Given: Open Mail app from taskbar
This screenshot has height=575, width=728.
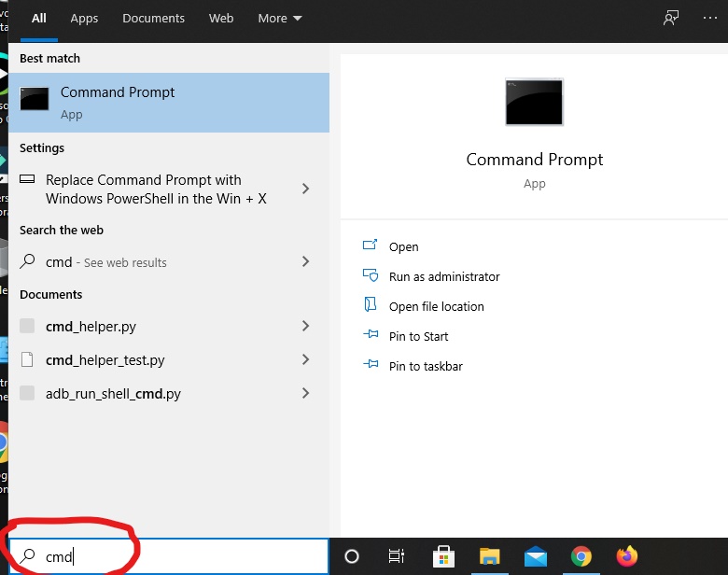Looking at the screenshot, I should point(536,556).
